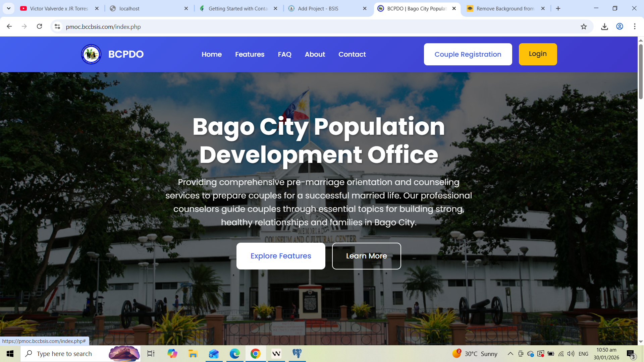Go back using the back arrow
Screen dimensions: 644x362
pyautogui.click(x=9, y=26)
